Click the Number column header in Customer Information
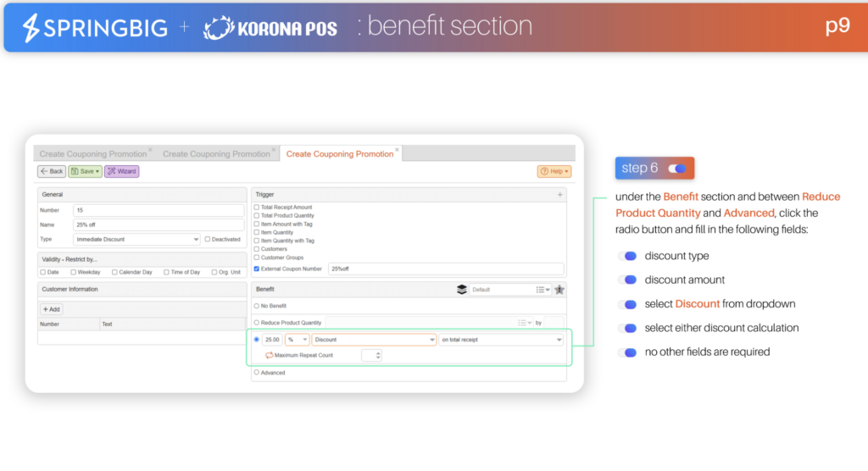Image resolution: width=868 pixels, height=471 pixels. 69,324
